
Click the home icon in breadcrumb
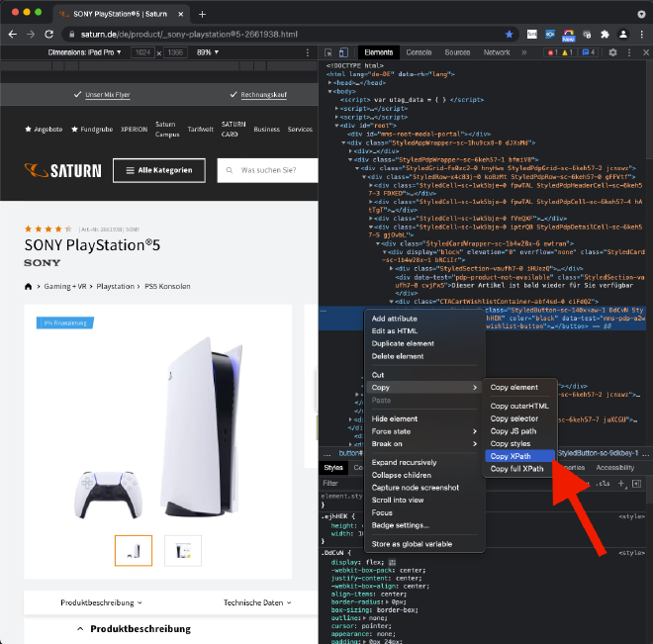pos(28,287)
